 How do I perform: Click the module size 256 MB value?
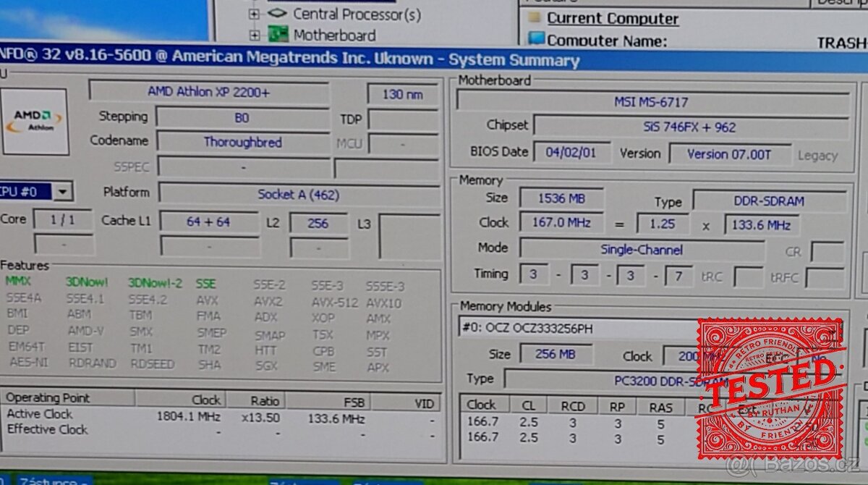[556, 354]
